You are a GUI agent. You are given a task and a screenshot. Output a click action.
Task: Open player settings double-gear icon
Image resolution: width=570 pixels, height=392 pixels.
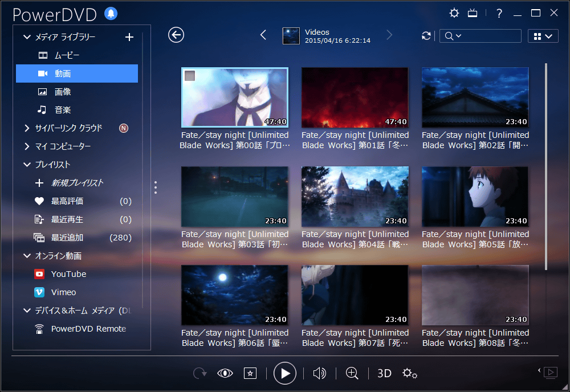pyautogui.click(x=410, y=373)
